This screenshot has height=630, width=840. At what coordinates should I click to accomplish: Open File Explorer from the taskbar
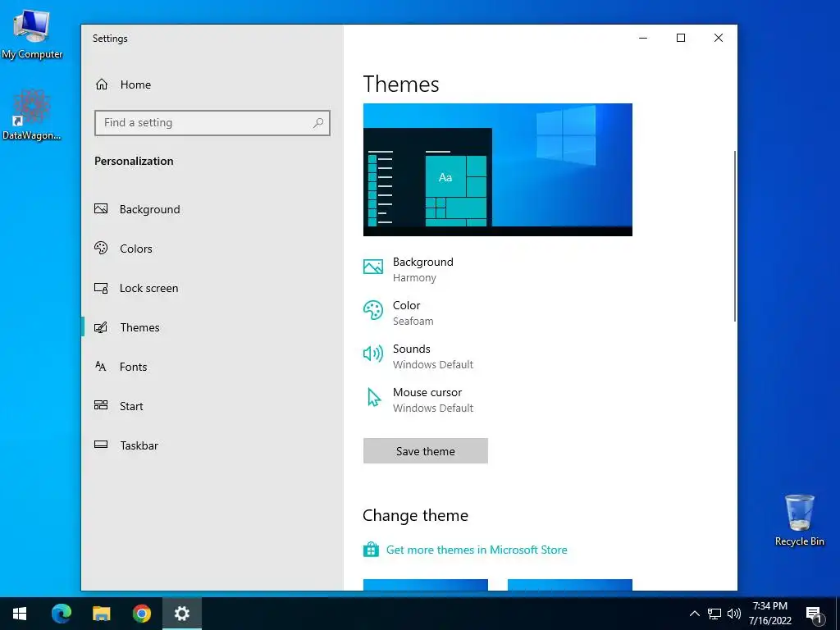pos(101,614)
